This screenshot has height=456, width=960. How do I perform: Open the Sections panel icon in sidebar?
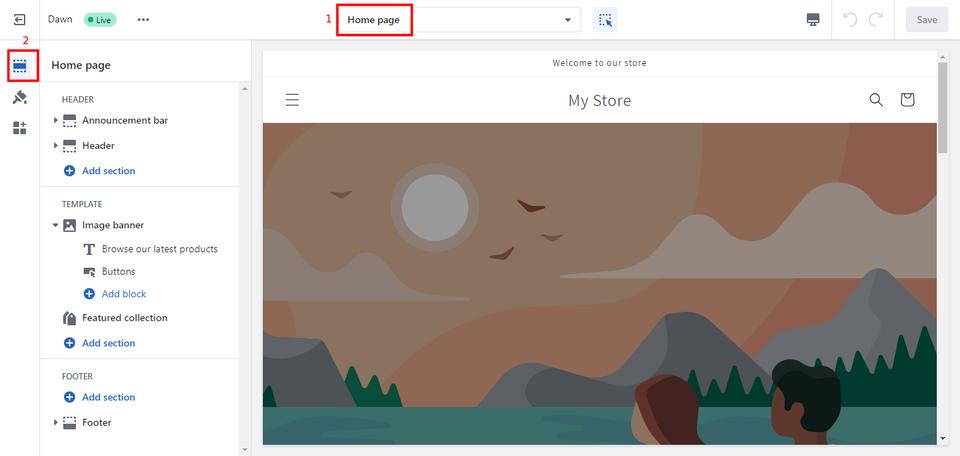(x=20, y=65)
